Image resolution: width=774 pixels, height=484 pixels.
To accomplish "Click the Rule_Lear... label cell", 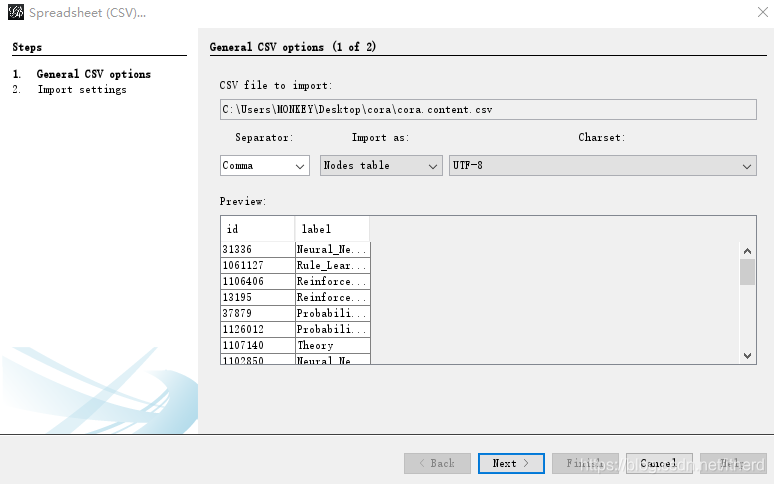I will tap(333, 265).
